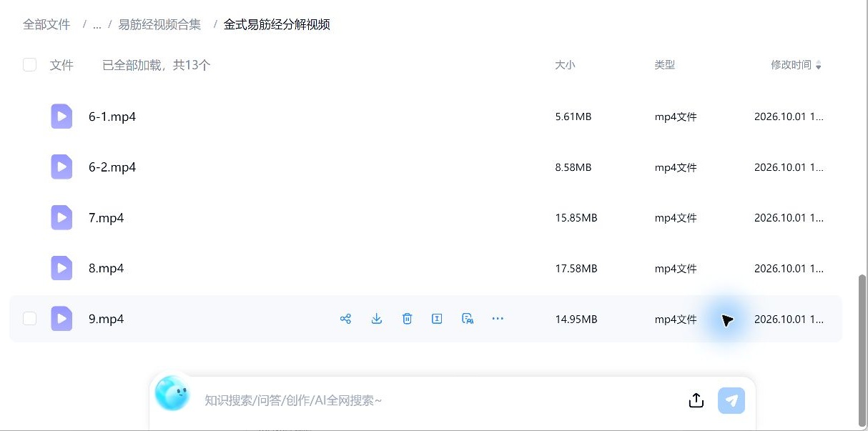Delete 9.mp4 with trash icon
Image resolution: width=868 pixels, height=431 pixels.
tap(407, 319)
